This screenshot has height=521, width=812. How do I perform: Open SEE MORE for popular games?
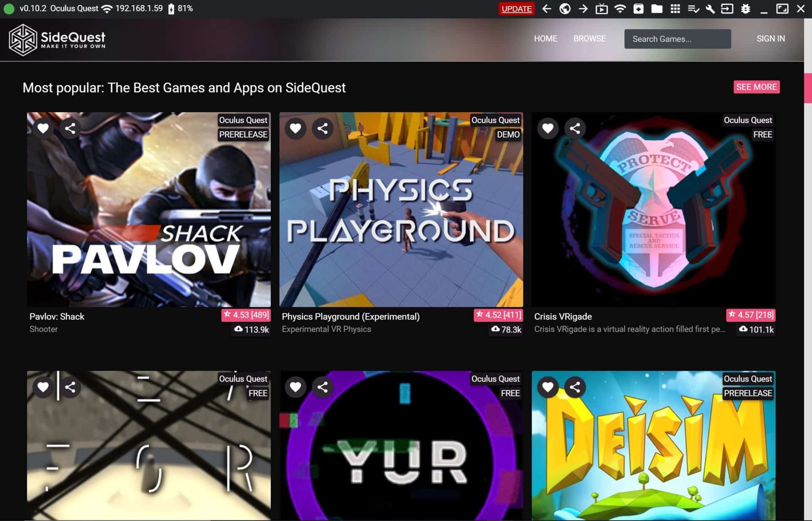[x=756, y=87]
